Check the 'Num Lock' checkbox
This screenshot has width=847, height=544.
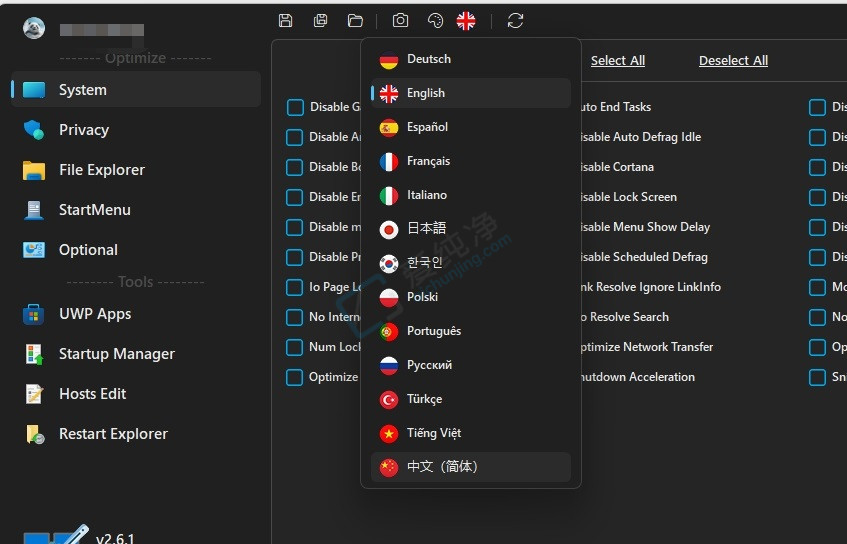(295, 347)
